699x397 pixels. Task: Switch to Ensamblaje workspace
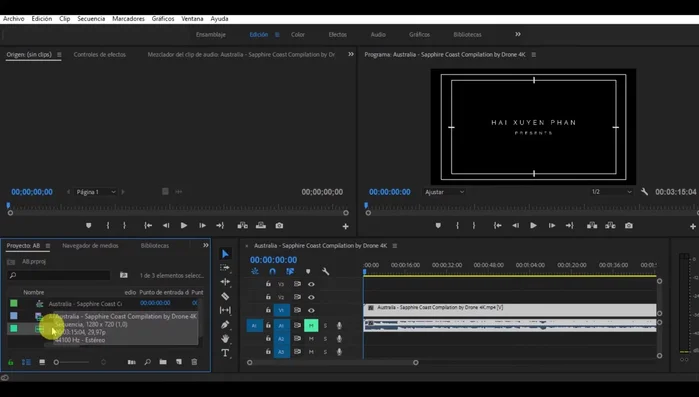click(210, 35)
